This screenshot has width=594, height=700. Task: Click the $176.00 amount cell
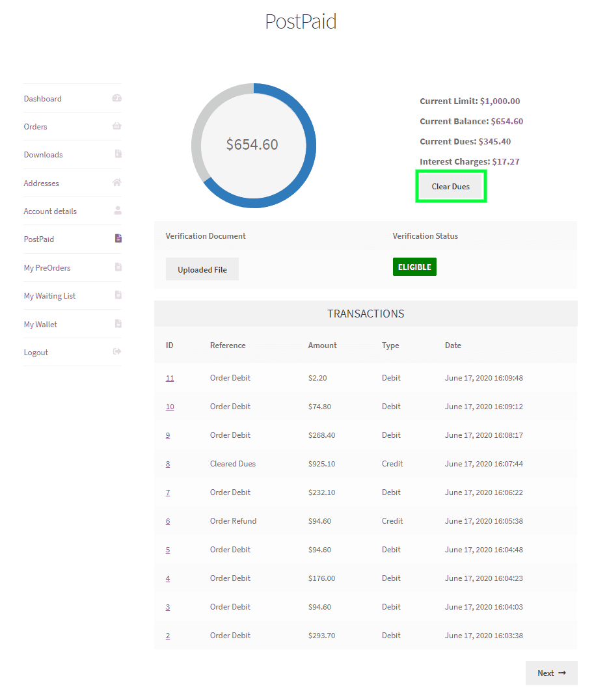(321, 578)
